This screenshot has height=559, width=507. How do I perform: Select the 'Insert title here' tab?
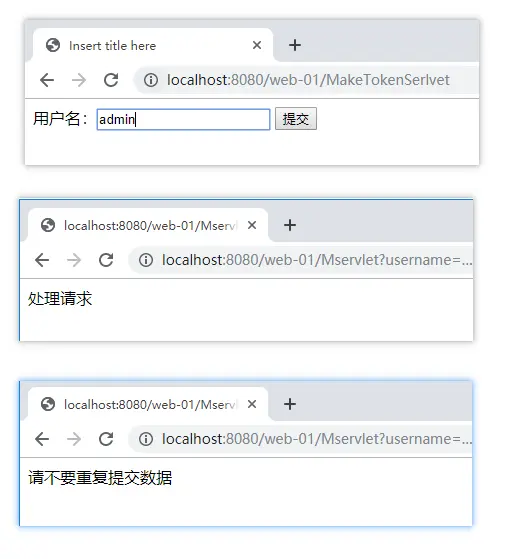tap(153, 45)
